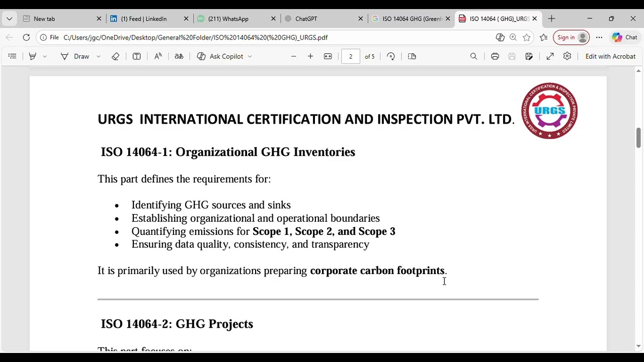Open browser Settings and more menu
This screenshot has width=644, height=362.
(x=599, y=37)
